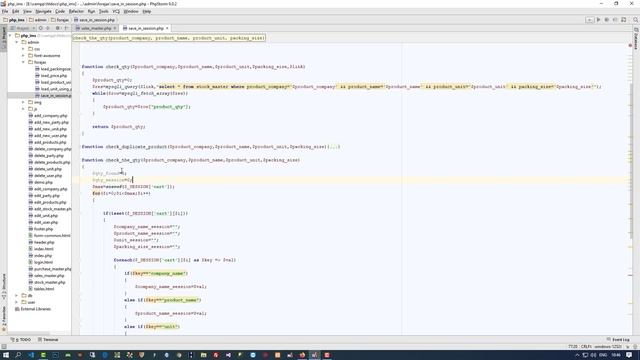Image resolution: width=640 pixels, height=360 pixels.
Task: Switch to save_in_session.php editor tab
Action: point(145,28)
